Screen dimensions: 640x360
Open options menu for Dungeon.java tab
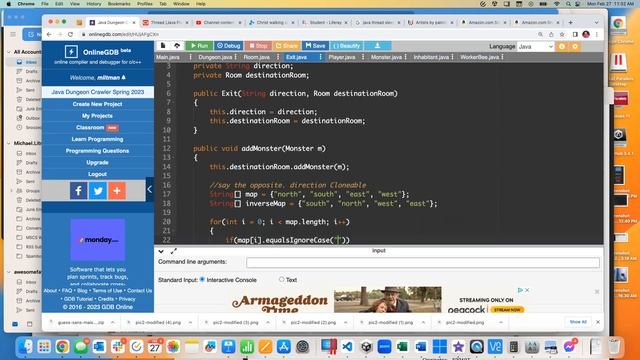236,57
